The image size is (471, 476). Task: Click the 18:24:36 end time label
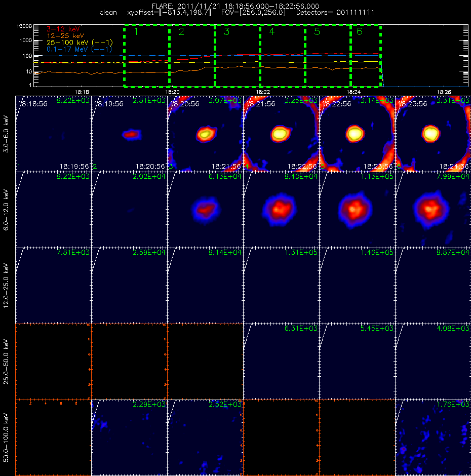coord(454,167)
